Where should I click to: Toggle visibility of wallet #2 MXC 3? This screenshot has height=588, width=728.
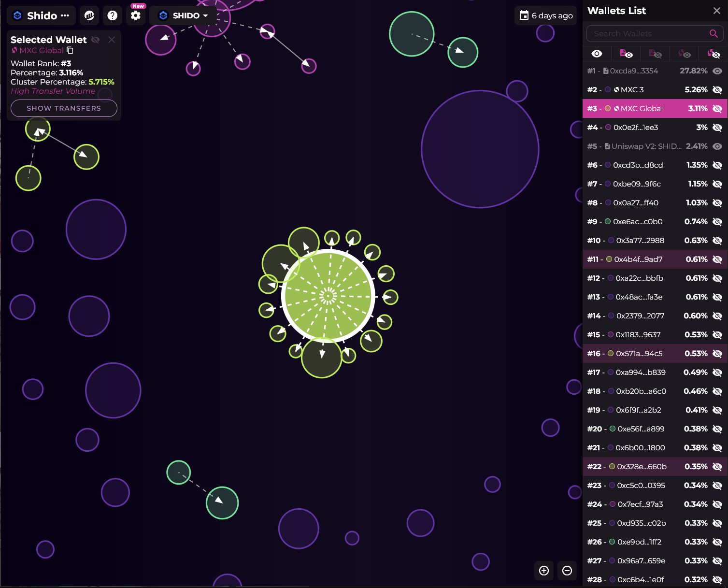[717, 89]
